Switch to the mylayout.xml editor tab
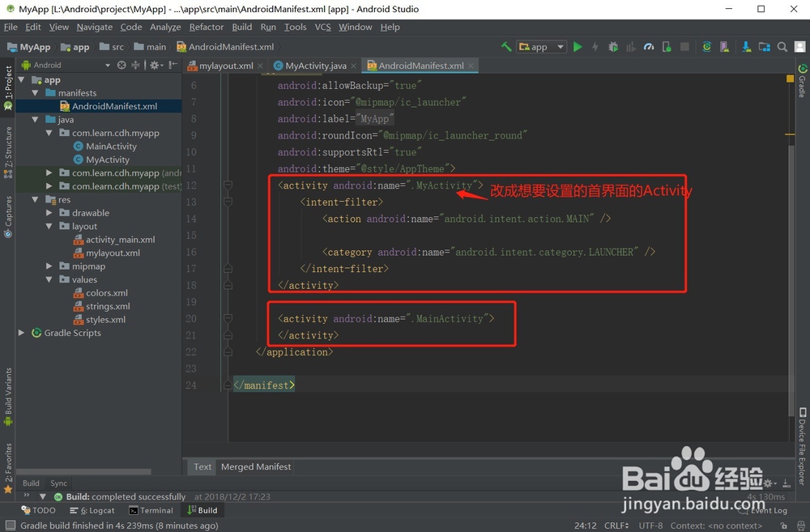Viewport: 810px width, 532px height. click(226, 66)
